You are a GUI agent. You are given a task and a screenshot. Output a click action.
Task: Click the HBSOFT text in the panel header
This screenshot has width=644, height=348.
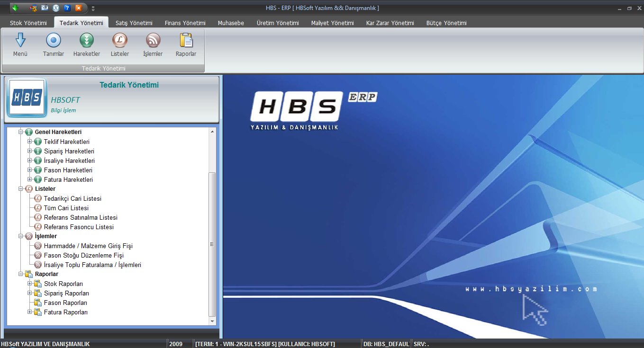[65, 100]
